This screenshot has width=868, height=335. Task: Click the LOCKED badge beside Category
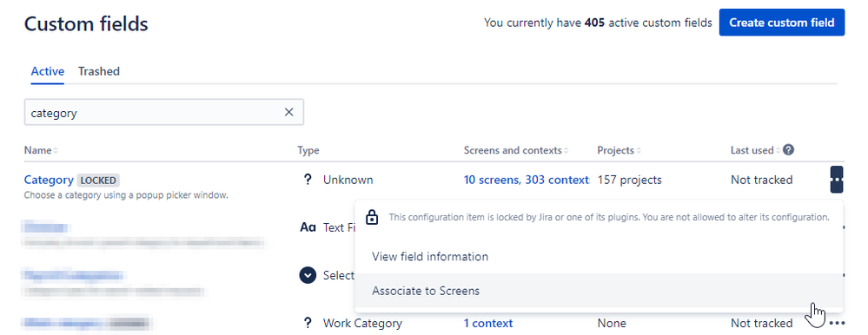click(98, 181)
